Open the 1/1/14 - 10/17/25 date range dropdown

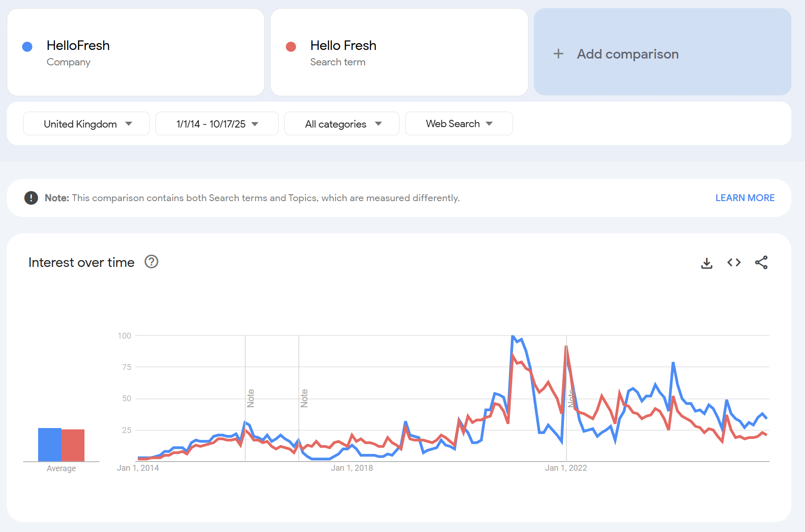coord(217,124)
